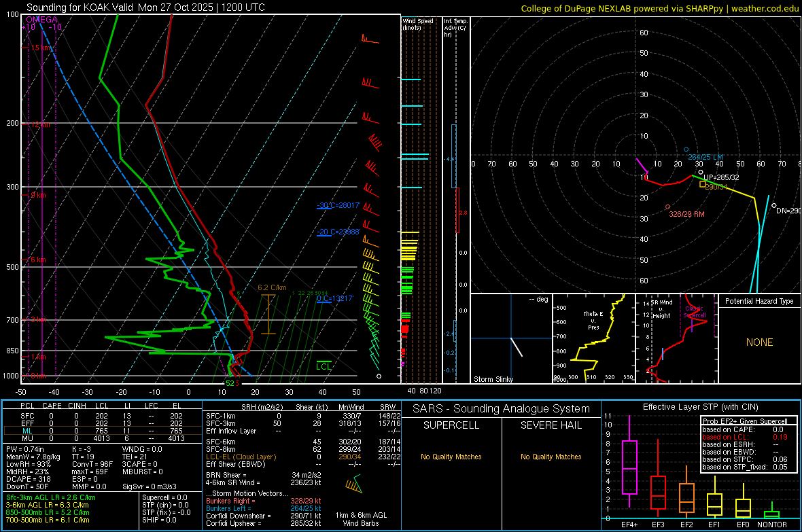The width and height of the screenshot is (802, 532).
Task: Click the 'Classic Supercell' label
Action: coord(695,312)
